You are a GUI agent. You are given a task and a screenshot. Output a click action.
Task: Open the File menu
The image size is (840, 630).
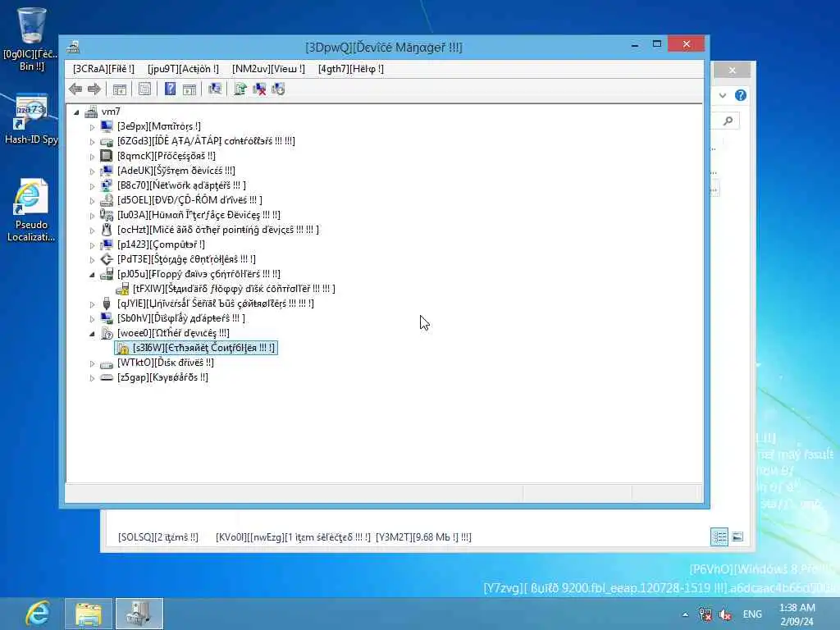tap(103, 69)
